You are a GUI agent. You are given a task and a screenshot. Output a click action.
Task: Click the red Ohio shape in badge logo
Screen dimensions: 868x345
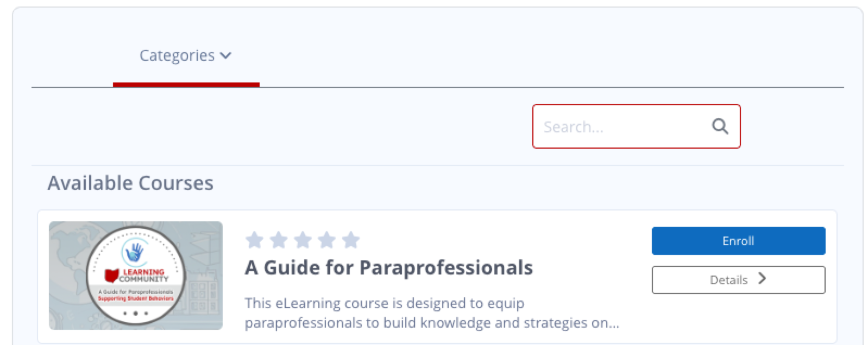[x=112, y=276]
